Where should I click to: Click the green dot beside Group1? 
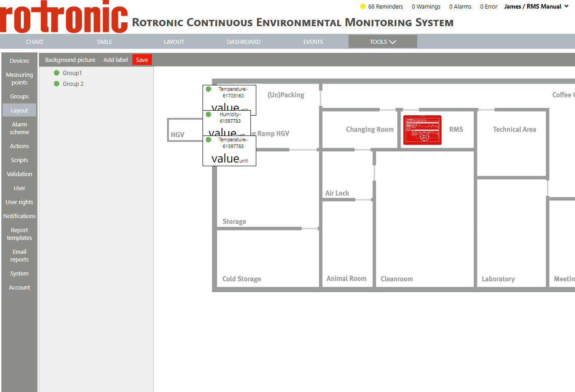[x=57, y=73]
